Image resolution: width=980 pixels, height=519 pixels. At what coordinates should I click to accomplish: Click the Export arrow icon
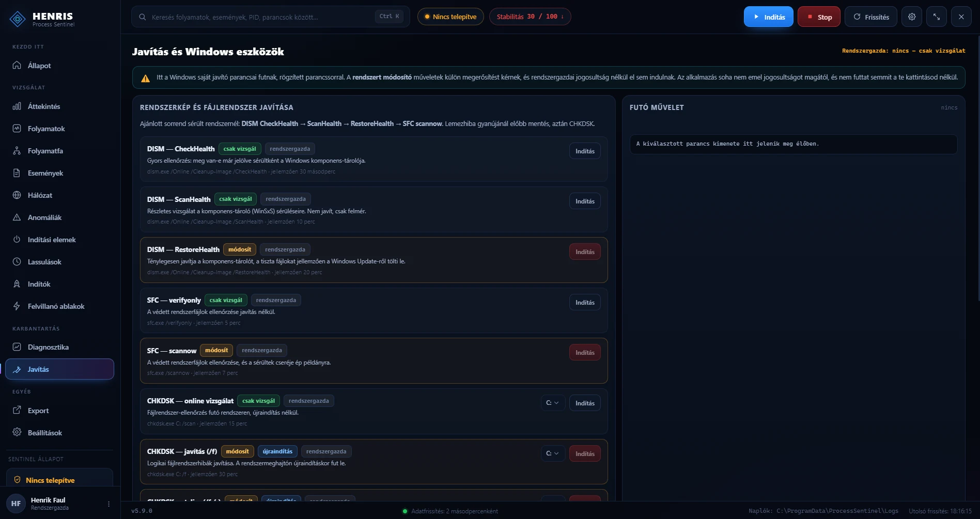pos(17,410)
